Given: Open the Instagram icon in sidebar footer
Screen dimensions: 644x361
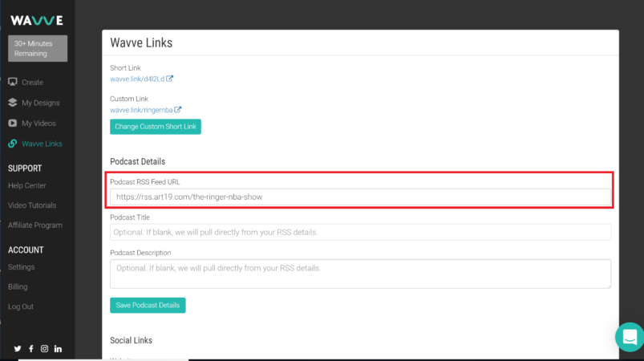Looking at the screenshot, I should 45,349.
